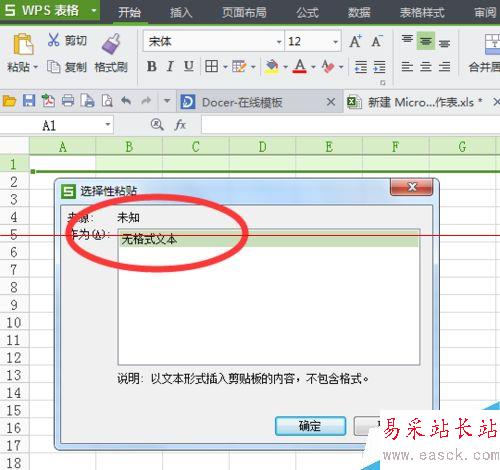The width and height of the screenshot is (500, 470).
Task: Click the print icon
Action: click(68, 101)
